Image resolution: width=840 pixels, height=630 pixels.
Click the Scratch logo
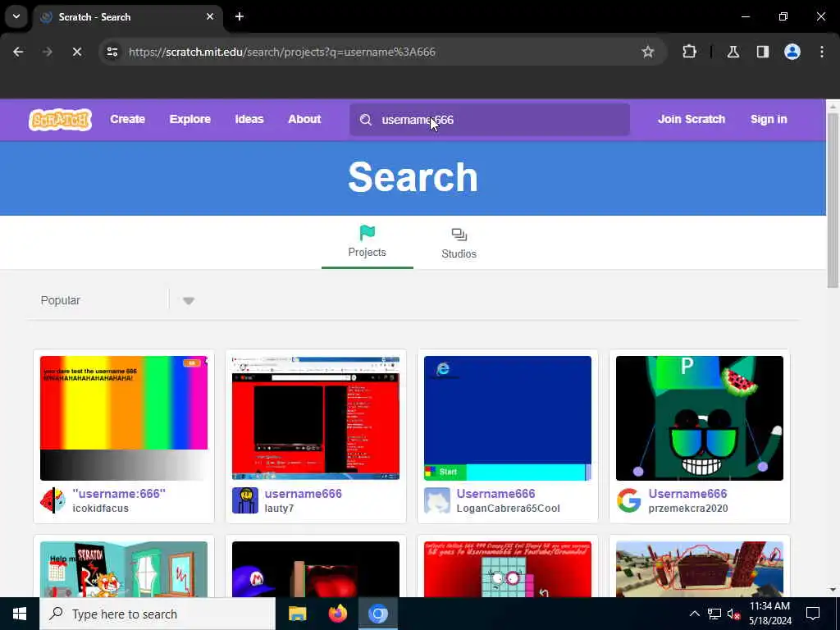click(x=60, y=120)
